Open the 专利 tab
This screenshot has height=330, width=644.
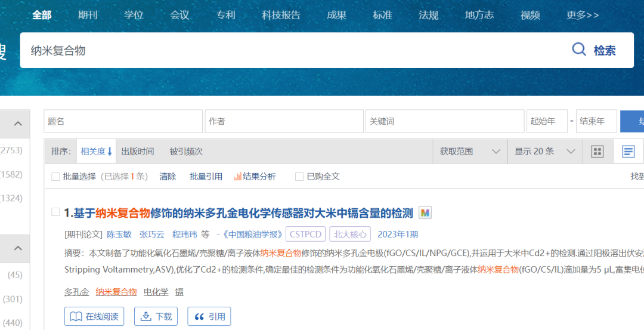(225, 15)
